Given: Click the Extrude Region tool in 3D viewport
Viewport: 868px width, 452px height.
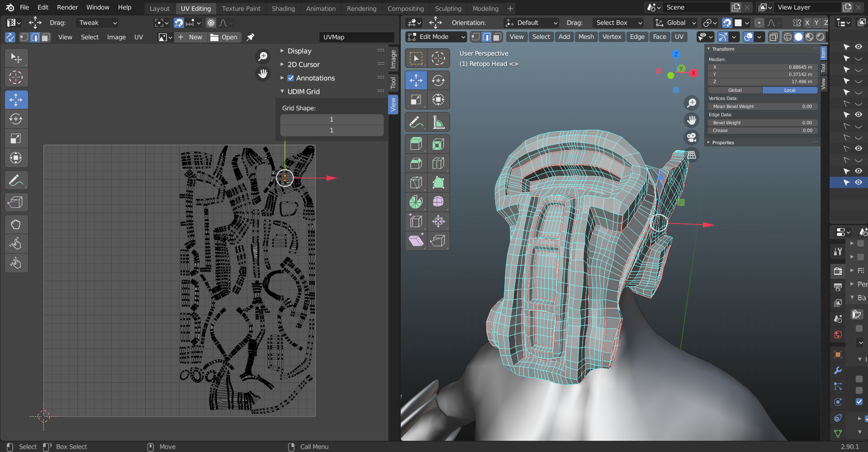Looking at the screenshot, I should tap(416, 144).
